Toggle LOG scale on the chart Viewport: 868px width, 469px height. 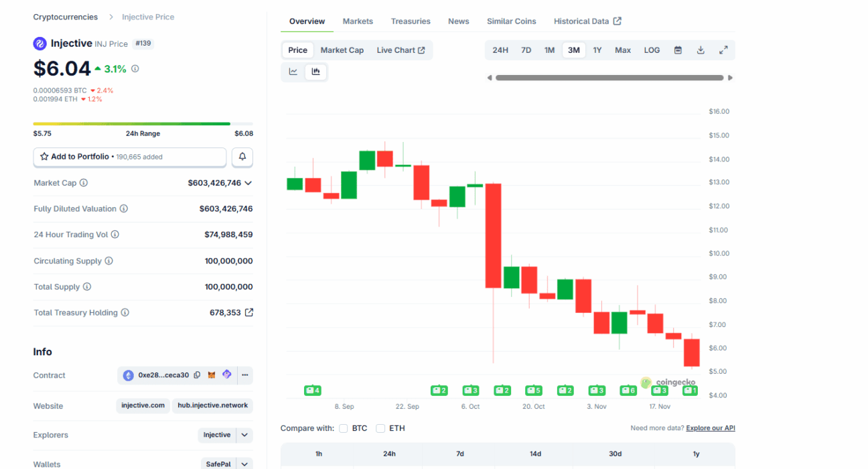pyautogui.click(x=652, y=50)
